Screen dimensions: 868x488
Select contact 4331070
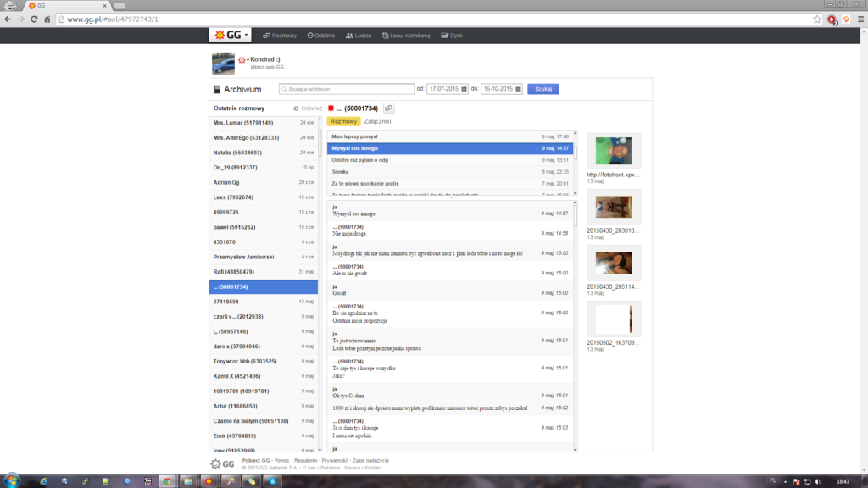click(264, 242)
